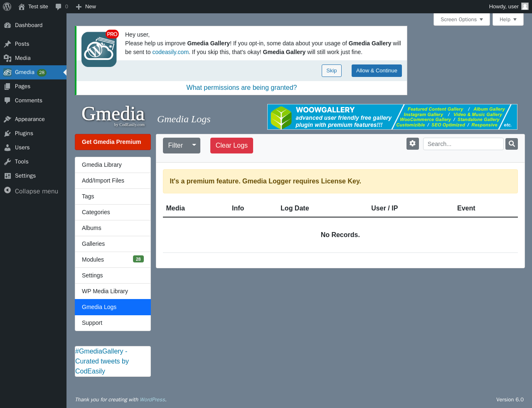
Task: Click the Plugins plug icon
Action: pos(7,133)
